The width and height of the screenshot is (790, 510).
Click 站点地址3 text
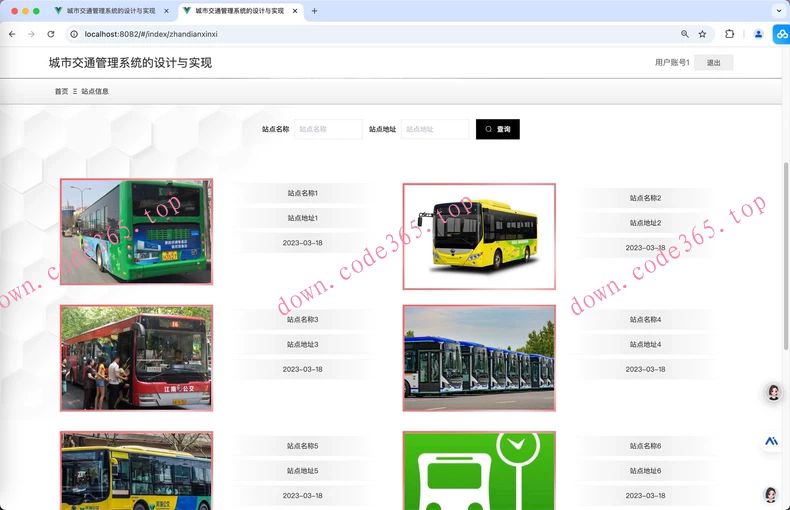pos(302,344)
